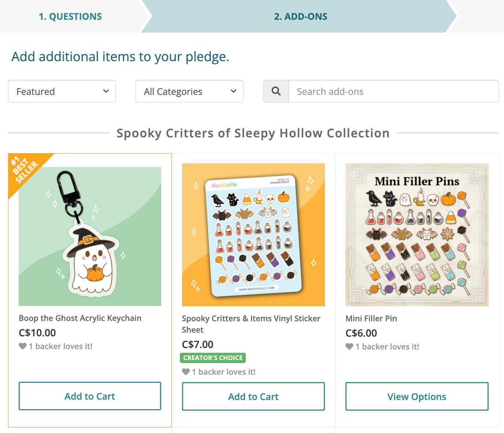Click the Mini Filler Pin title
Image resolution: width=504 pixels, height=433 pixels.
coord(371,318)
